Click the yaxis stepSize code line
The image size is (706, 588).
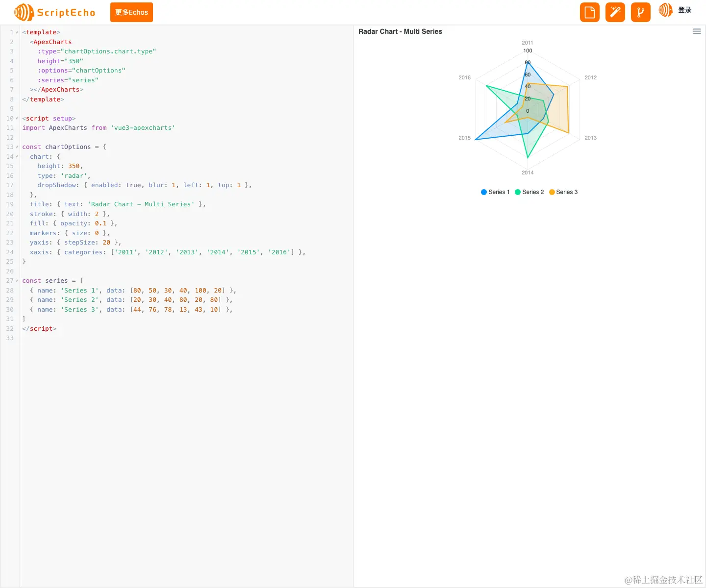click(76, 243)
